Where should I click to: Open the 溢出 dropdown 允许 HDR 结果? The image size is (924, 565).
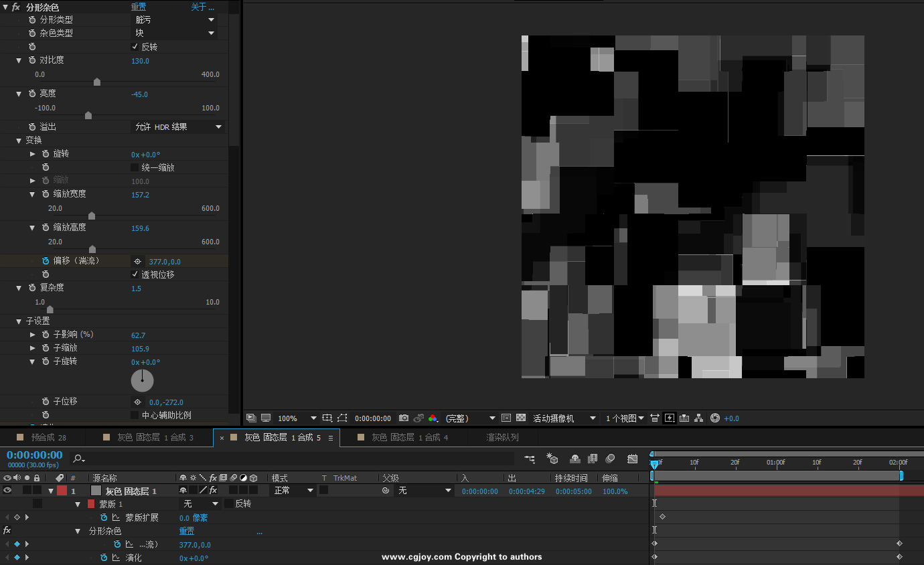click(177, 127)
